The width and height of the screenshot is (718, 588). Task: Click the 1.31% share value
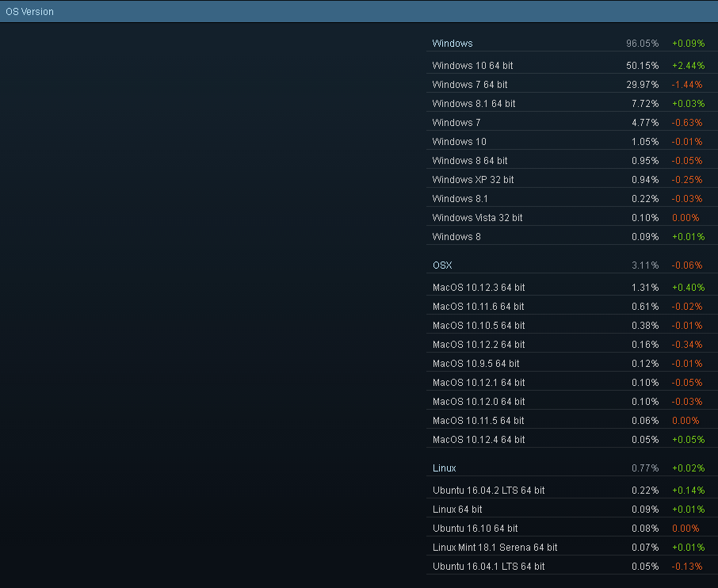(645, 288)
